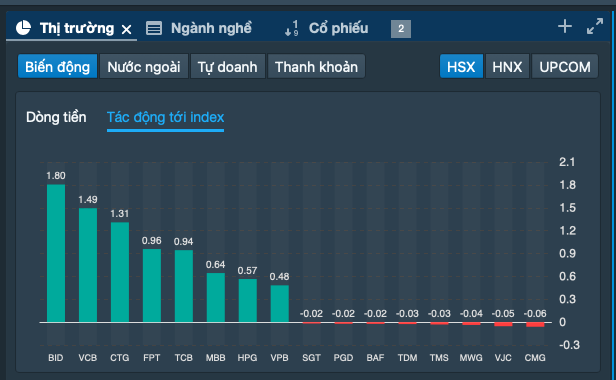Click the 0.94 value above TCB
The height and width of the screenshot is (380, 616).
(x=183, y=242)
